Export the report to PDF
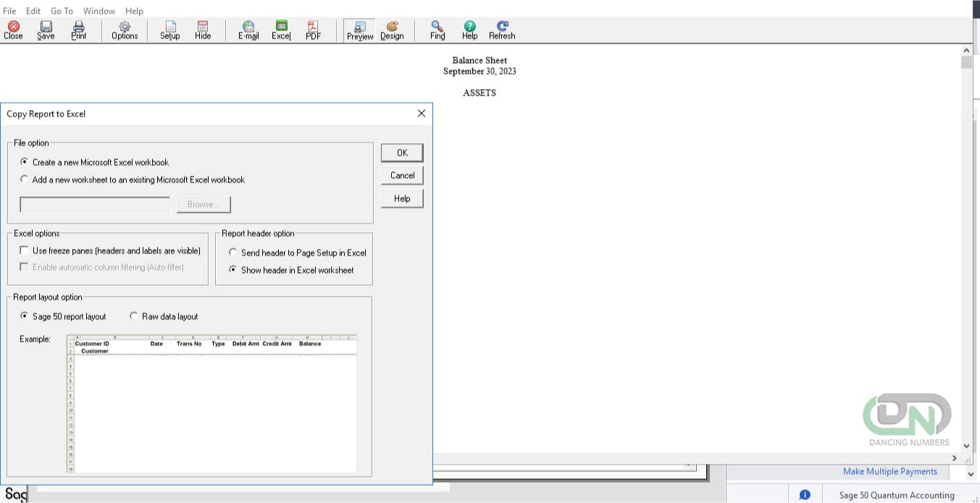Screen dimensions: 980x503 (312, 30)
